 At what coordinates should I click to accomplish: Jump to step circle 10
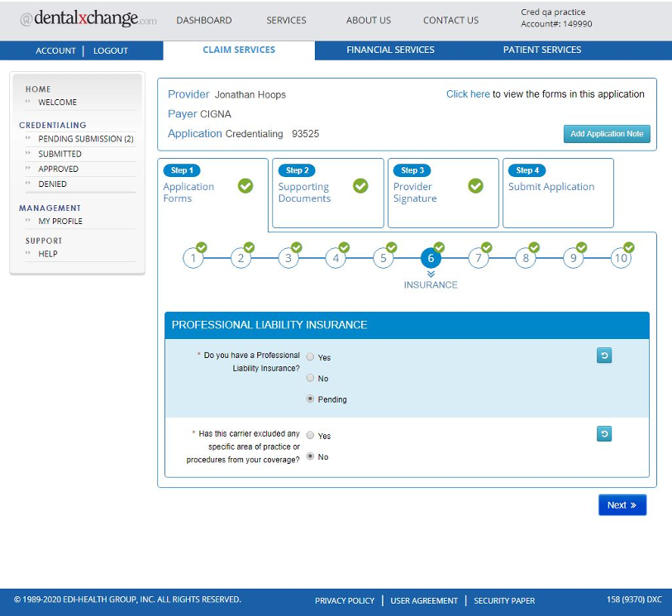pyautogui.click(x=621, y=259)
